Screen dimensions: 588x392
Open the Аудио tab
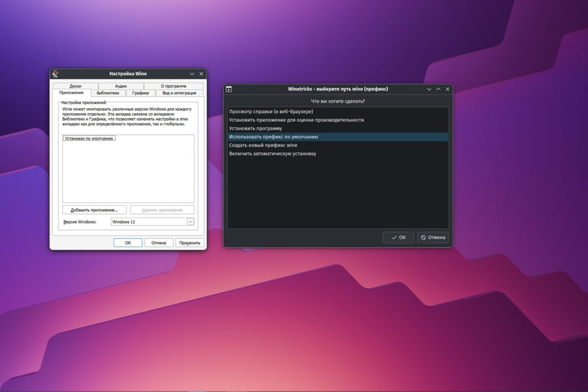121,86
